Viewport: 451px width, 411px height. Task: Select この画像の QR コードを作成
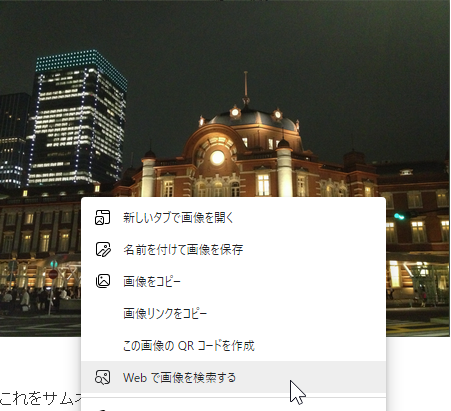(x=233, y=345)
